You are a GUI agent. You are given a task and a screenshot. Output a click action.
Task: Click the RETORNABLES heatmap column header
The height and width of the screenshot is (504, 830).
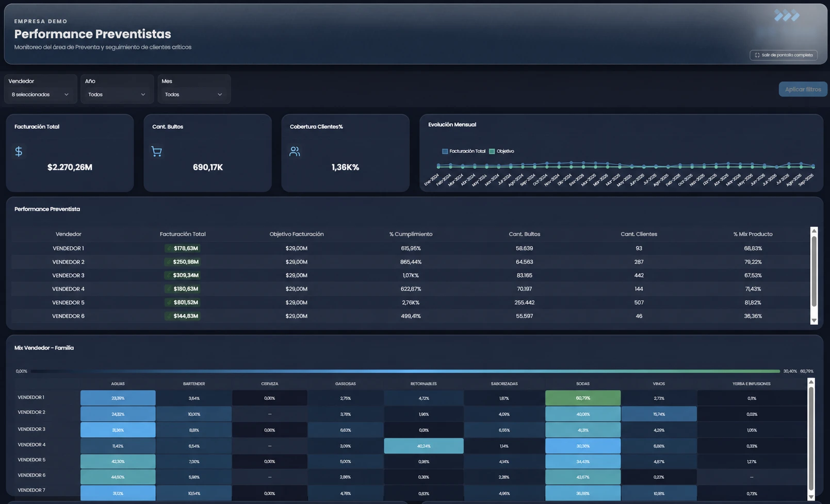click(424, 384)
